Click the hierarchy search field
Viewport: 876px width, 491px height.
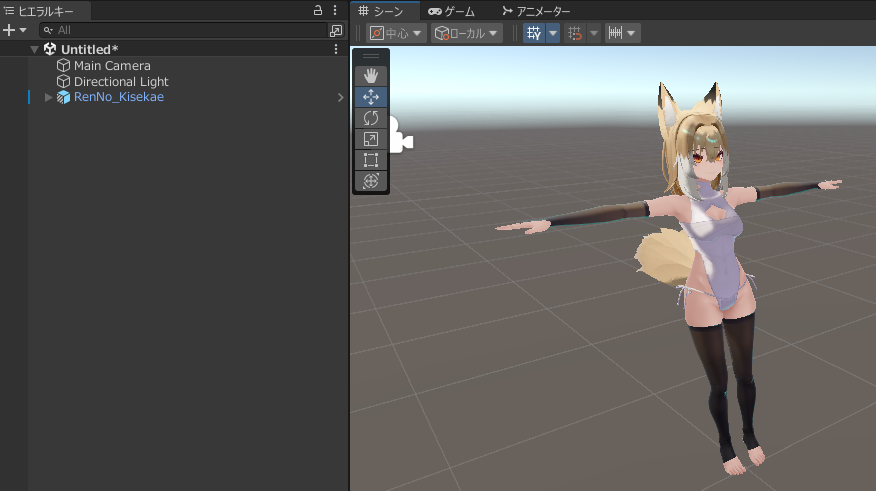[180, 31]
